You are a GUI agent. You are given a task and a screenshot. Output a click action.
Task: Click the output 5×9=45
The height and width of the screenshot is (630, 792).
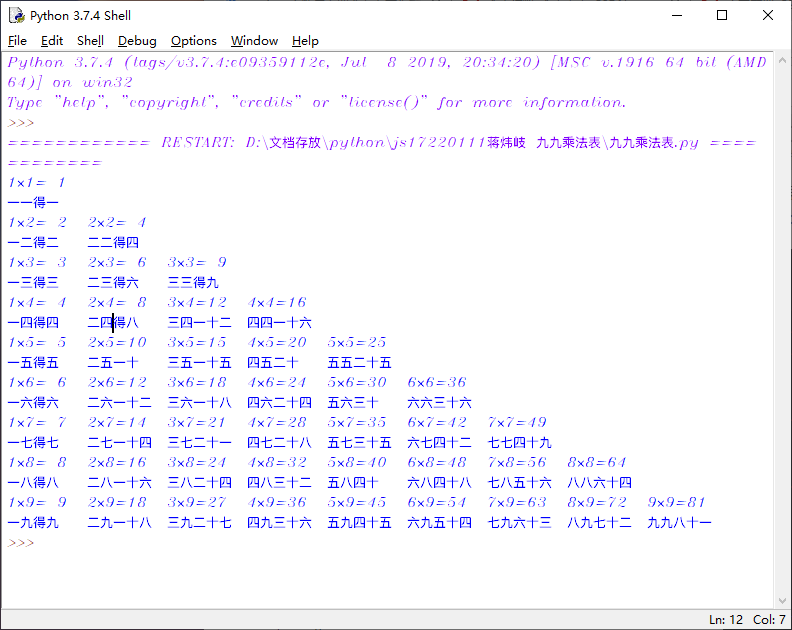(x=357, y=502)
